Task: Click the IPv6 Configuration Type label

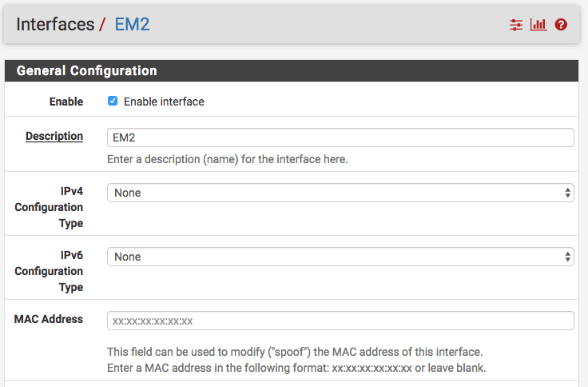Action: click(49, 271)
